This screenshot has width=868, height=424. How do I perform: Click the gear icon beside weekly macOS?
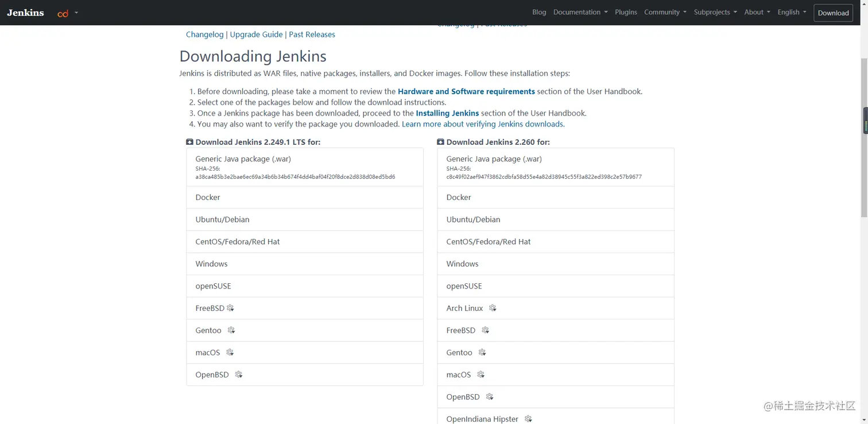481,375
